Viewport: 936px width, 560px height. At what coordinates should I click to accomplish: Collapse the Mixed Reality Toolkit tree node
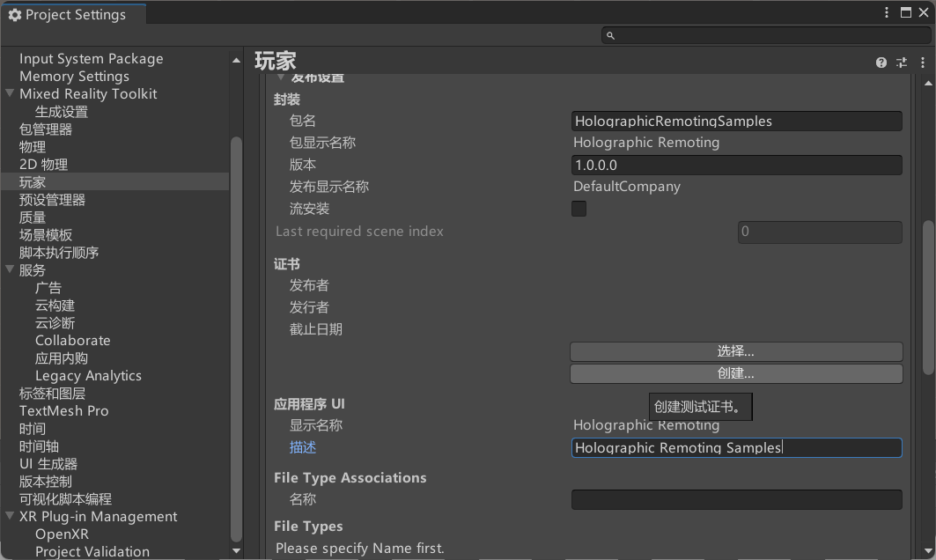pos(10,93)
